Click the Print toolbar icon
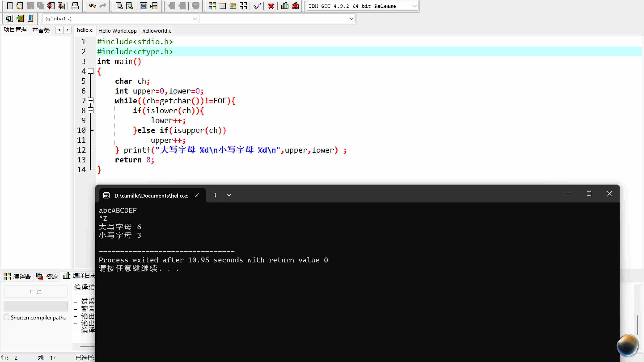The image size is (644, 362). [75, 6]
